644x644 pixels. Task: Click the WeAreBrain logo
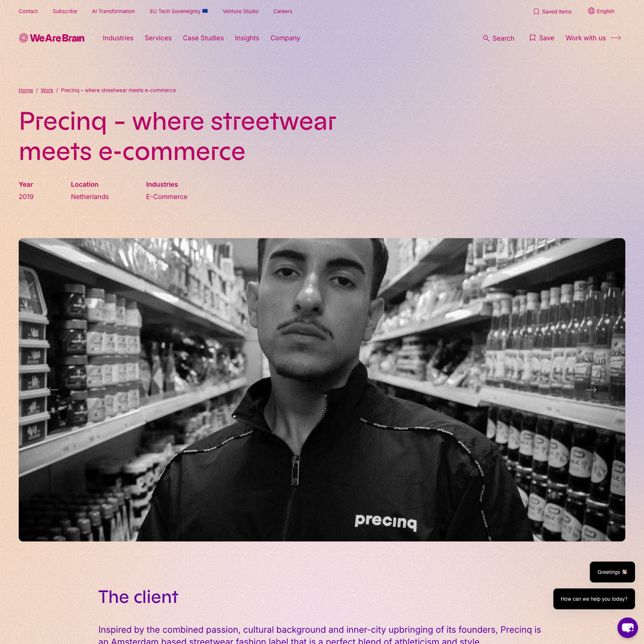(x=51, y=38)
